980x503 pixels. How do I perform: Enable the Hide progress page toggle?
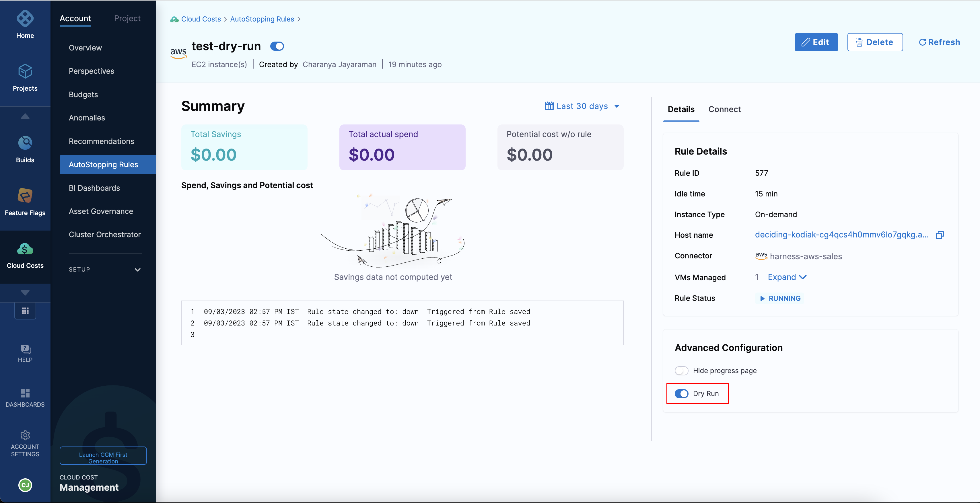tap(681, 371)
